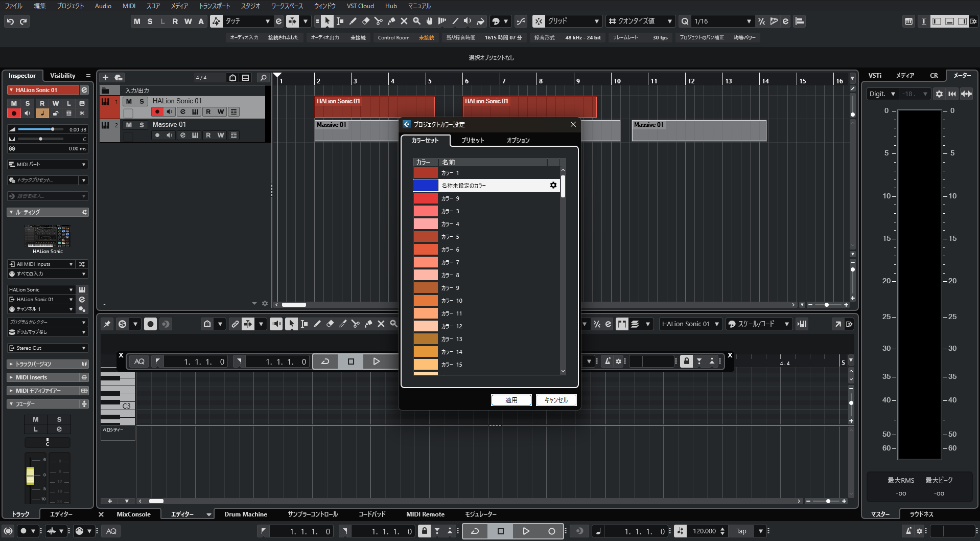The height and width of the screenshot is (541, 980).
Task: Open the VST Cloud menu
Action: click(360, 6)
